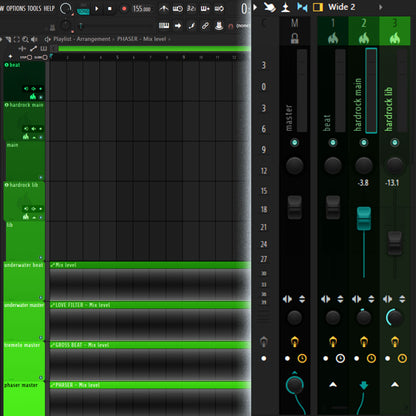This screenshot has height=416, width=416.
Task: Click the blue mixer stereo separation icon
Action: [302, 7]
